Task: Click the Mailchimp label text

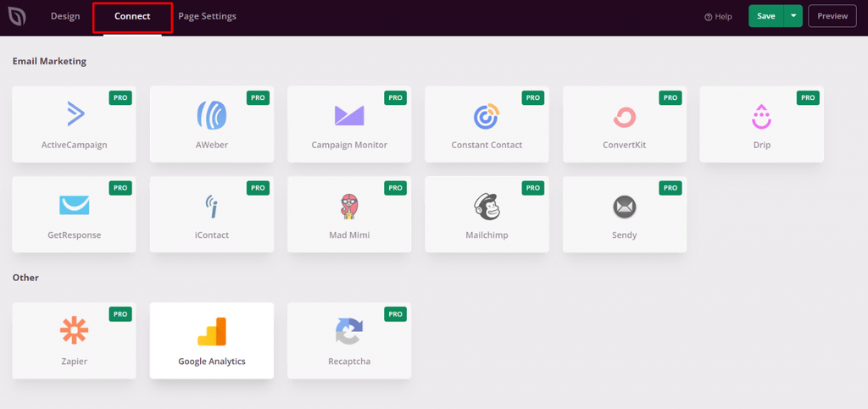Action: click(x=487, y=235)
